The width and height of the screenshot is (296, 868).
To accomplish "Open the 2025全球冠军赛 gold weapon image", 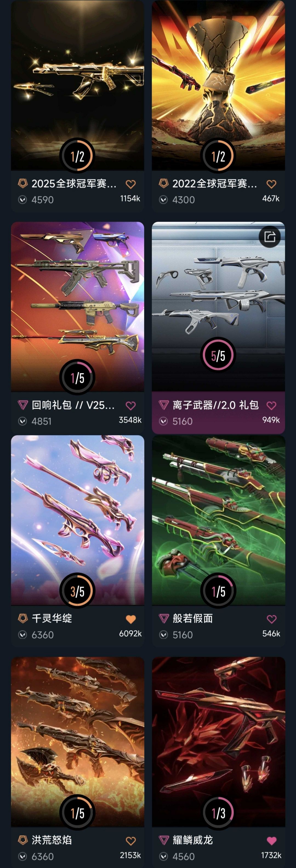I will [77, 85].
